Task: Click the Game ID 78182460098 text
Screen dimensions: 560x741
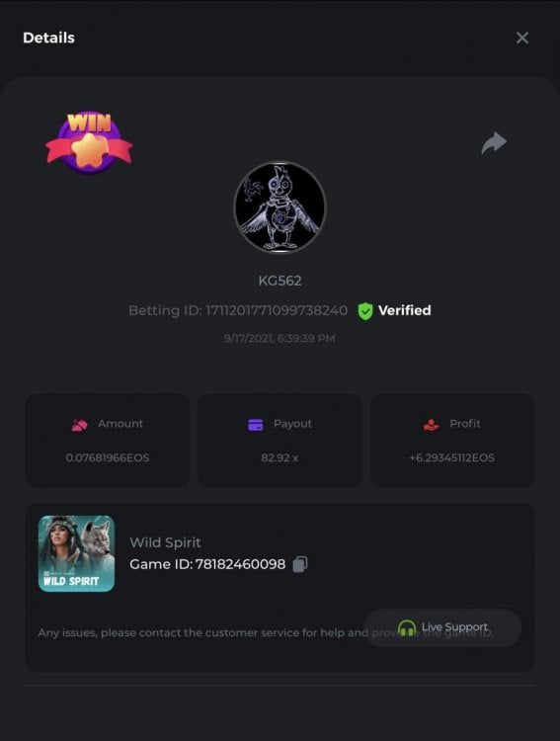Action: [x=207, y=564]
